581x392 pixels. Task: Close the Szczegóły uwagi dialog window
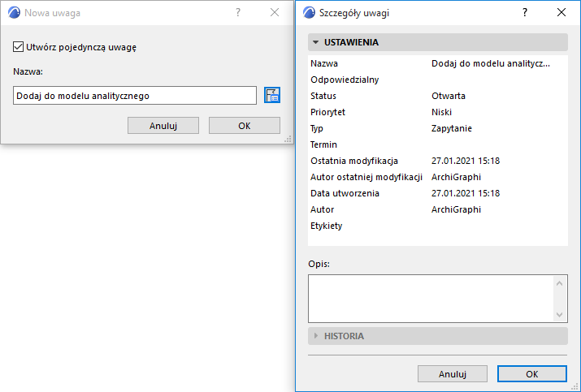561,13
